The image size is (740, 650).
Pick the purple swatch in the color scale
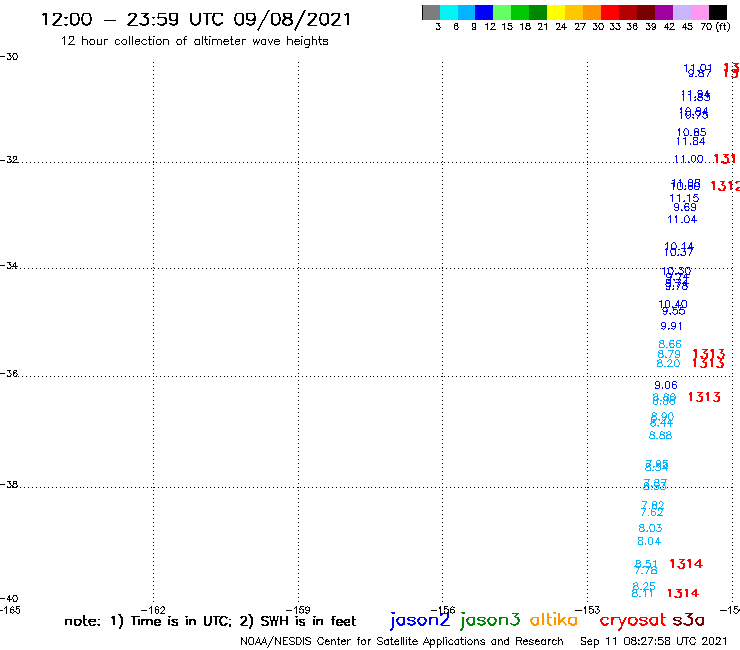664,12
